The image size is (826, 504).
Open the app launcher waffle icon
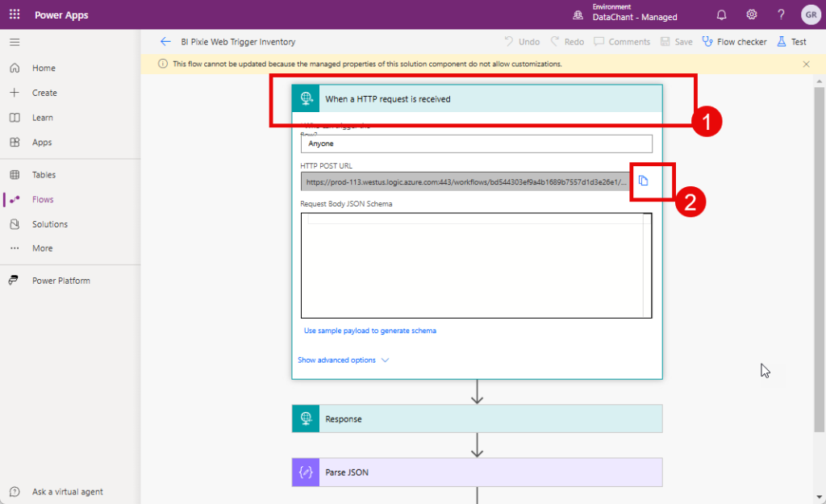(15, 15)
